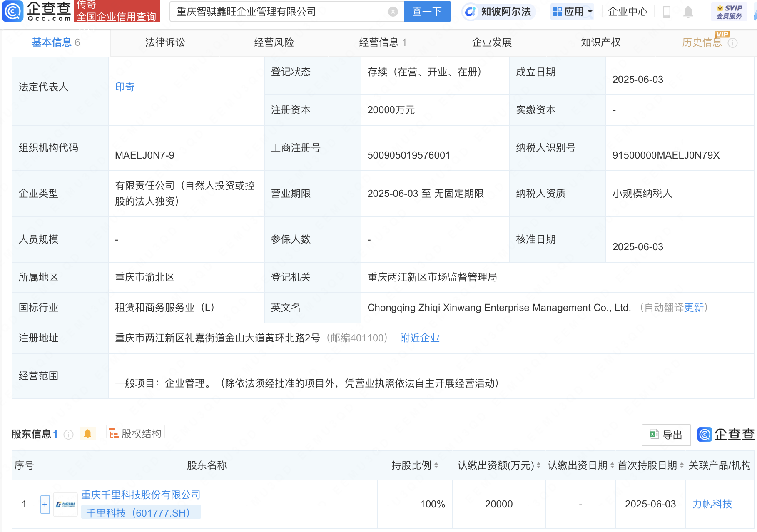Click the 力帆科技 company logo thumbnail
Screen dimensions: 757x532
(65, 504)
